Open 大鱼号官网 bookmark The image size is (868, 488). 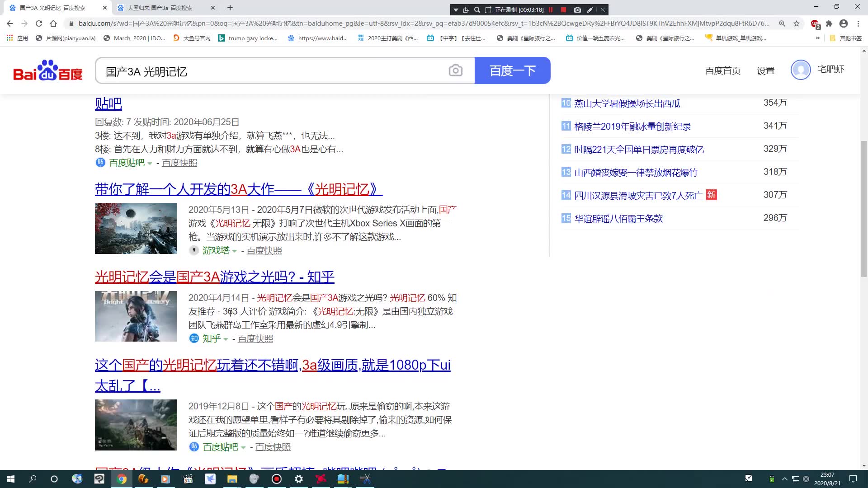(x=192, y=38)
